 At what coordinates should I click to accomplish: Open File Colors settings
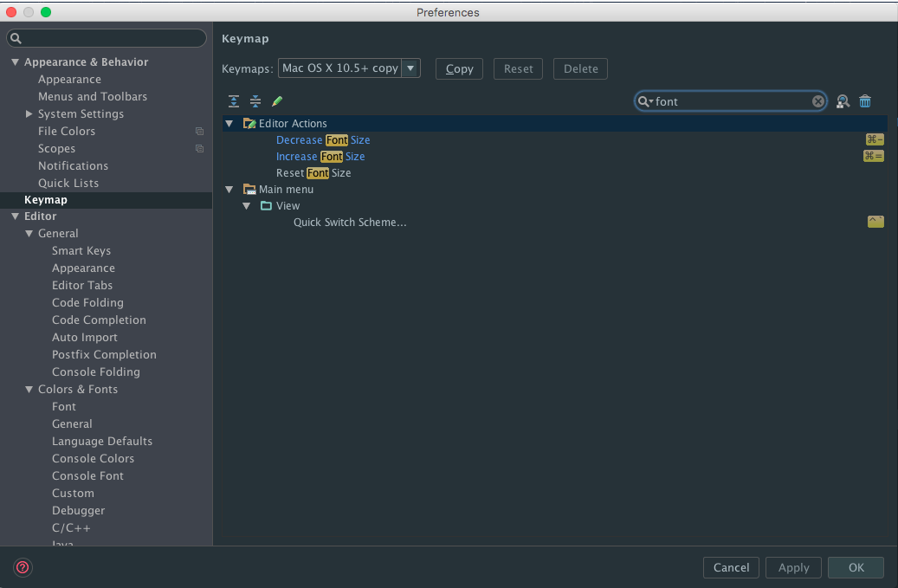(x=67, y=131)
